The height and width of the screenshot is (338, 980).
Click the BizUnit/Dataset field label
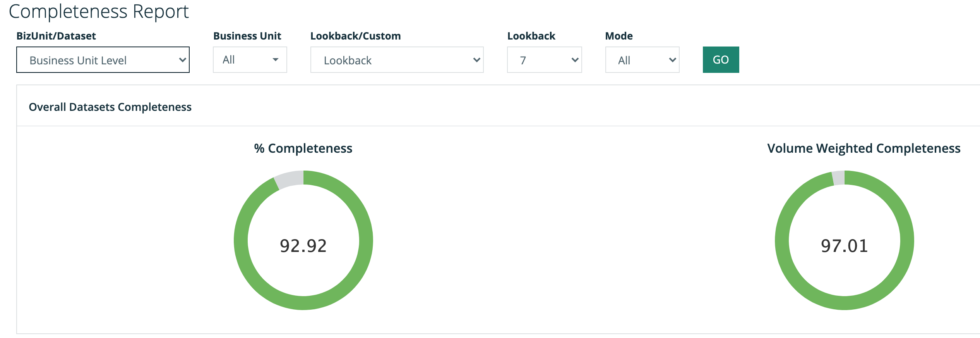click(x=56, y=36)
